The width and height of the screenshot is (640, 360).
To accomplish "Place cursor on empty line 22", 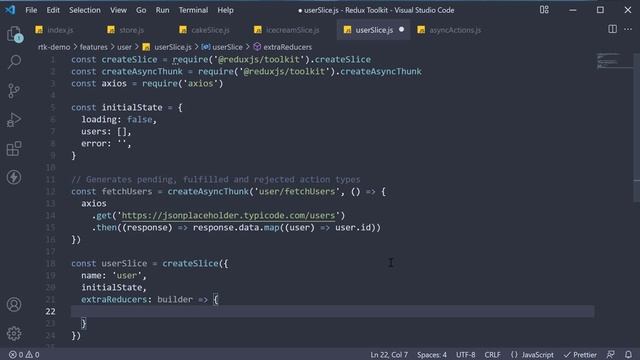I will point(332,311).
